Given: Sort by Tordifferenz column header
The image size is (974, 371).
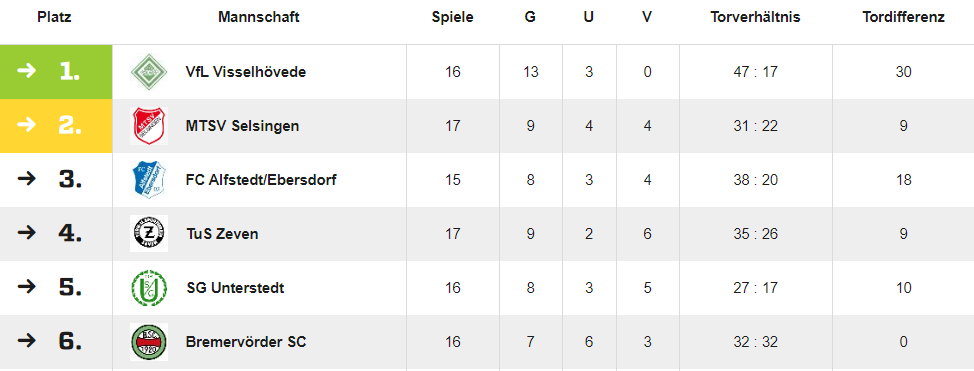Looking at the screenshot, I should pos(903,17).
